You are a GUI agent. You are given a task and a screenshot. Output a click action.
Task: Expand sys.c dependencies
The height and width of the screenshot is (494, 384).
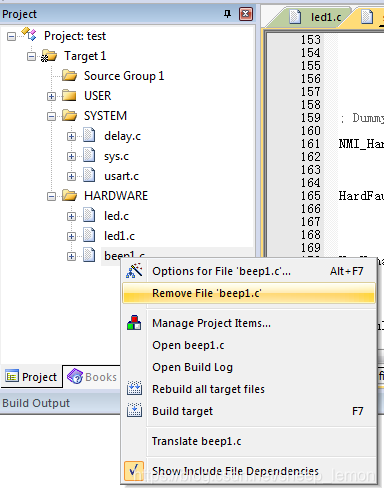pos(71,156)
